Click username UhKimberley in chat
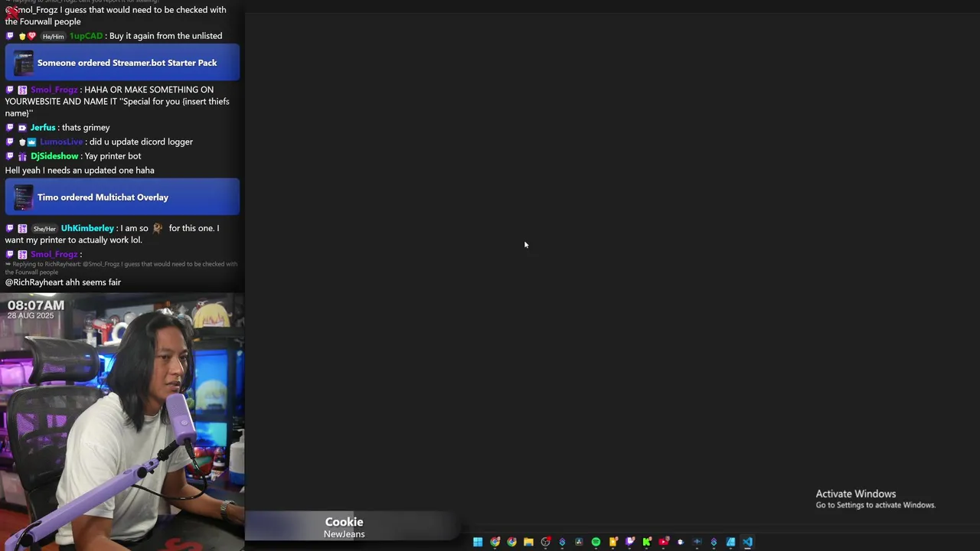This screenshot has width=980, height=551. (87, 228)
